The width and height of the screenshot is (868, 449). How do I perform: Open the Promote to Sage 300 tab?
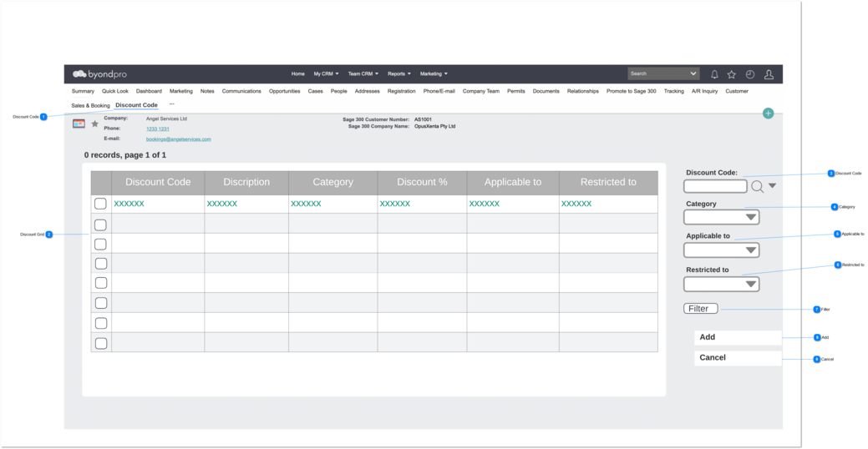pos(631,91)
